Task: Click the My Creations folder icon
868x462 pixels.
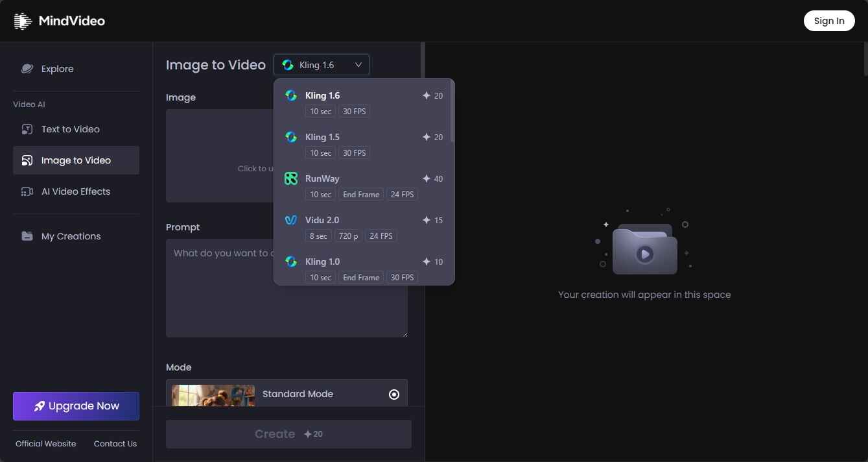Action: click(27, 236)
